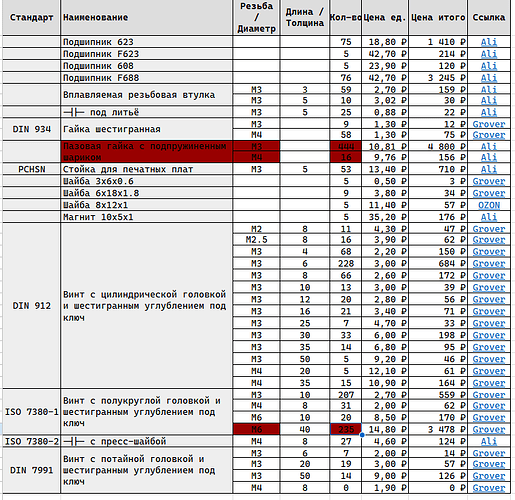Select the total price cell 198 ₽
The height and width of the screenshot is (500, 515).
pos(438,335)
